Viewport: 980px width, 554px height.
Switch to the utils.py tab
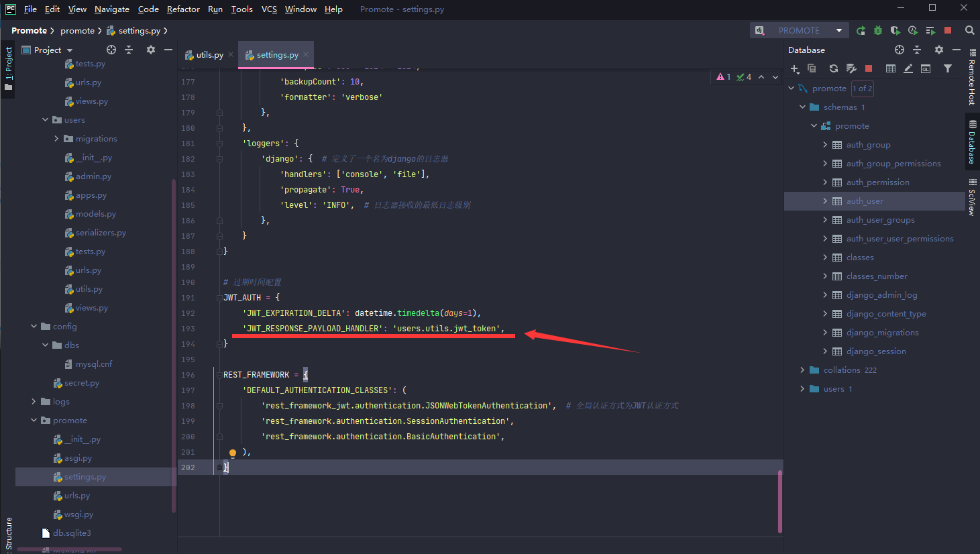point(209,55)
